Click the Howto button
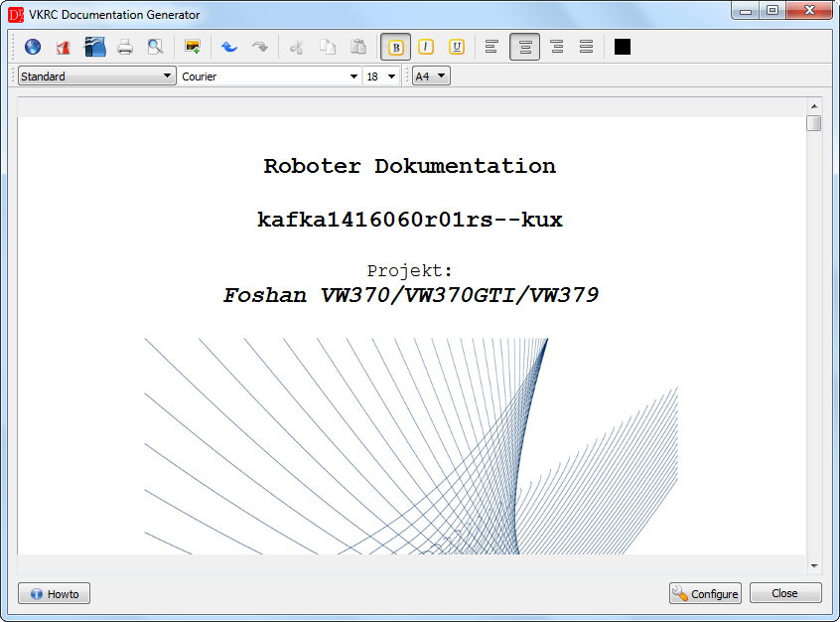The image size is (840, 622). (54, 593)
